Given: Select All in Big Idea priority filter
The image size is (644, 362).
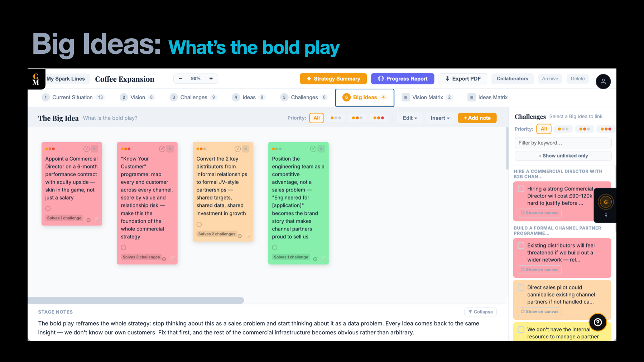Looking at the screenshot, I should coord(317,118).
